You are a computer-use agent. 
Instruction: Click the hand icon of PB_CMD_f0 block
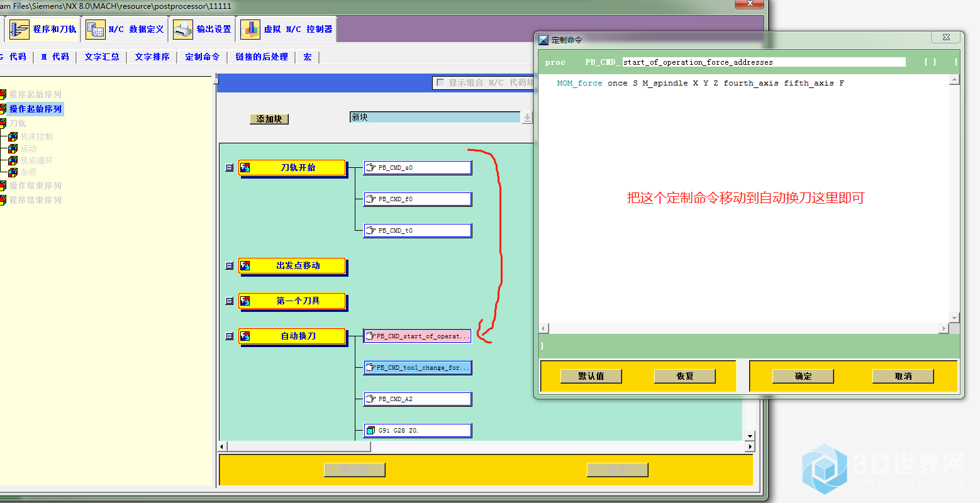[371, 199]
